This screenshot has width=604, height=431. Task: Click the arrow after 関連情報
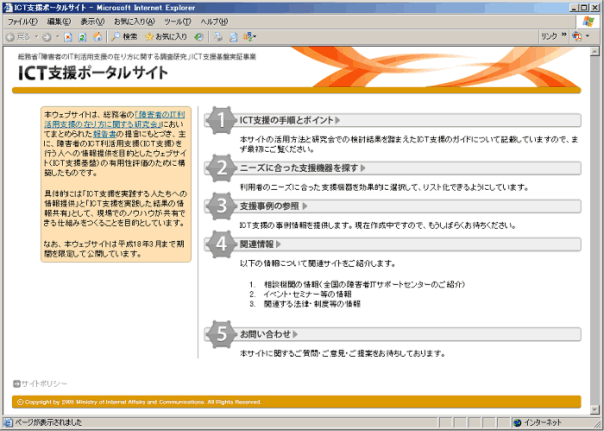click(279, 244)
